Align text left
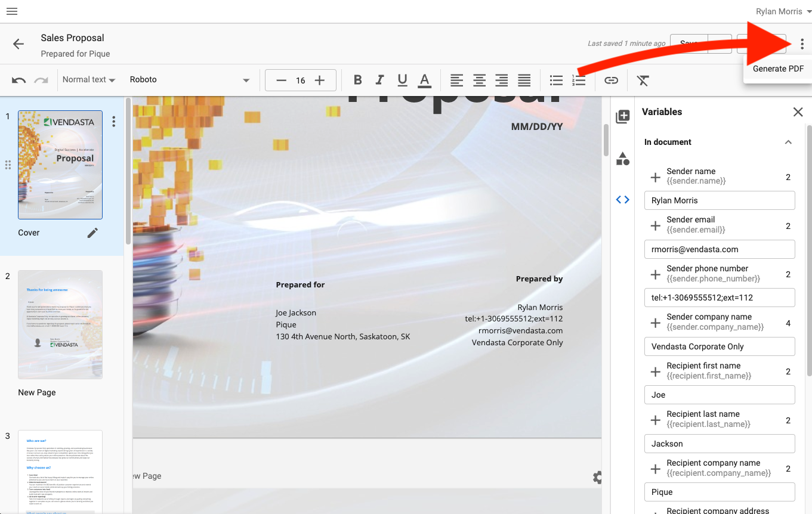This screenshot has width=812, height=514. pyautogui.click(x=456, y=80)
